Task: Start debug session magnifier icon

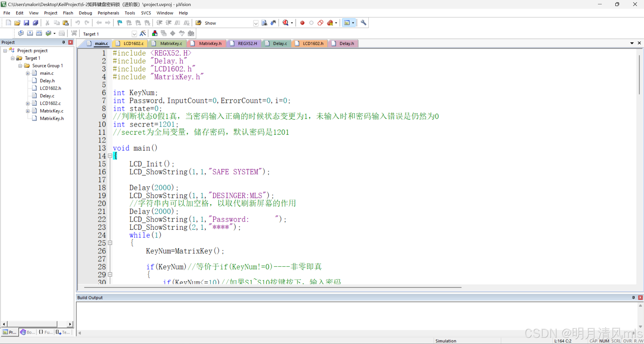Action: click(x=285, y=23)
